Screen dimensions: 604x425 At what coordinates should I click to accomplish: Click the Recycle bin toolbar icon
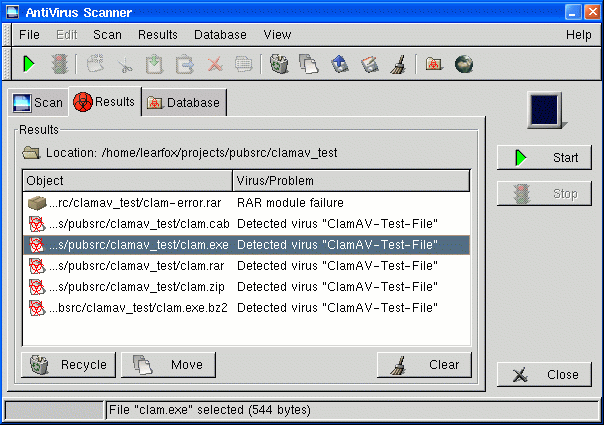280,64
